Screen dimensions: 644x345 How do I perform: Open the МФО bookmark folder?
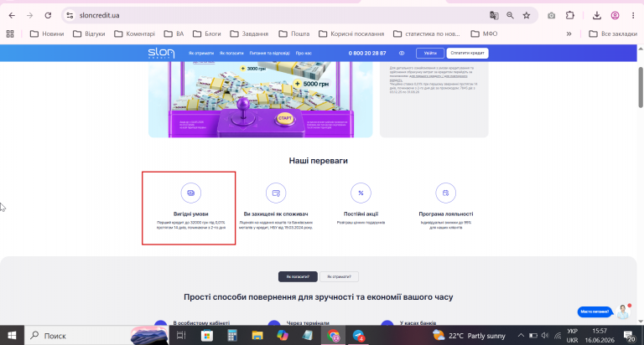(484, 33)
